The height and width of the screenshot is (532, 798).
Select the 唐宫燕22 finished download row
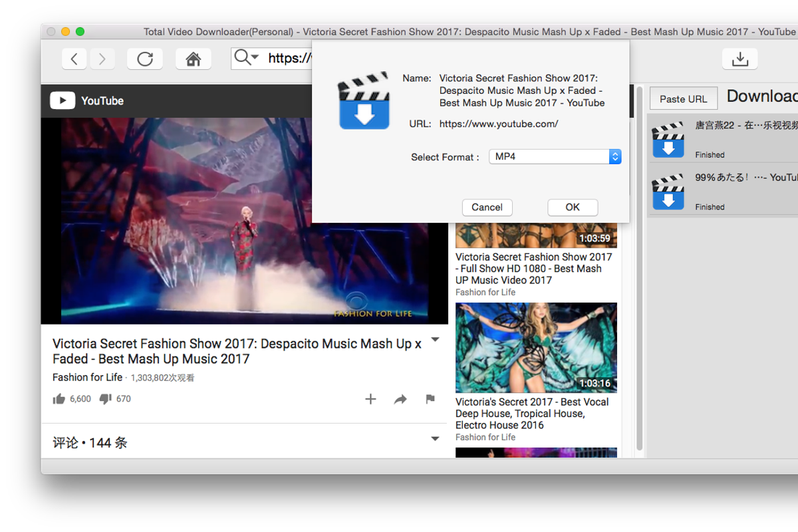point(723,140)
